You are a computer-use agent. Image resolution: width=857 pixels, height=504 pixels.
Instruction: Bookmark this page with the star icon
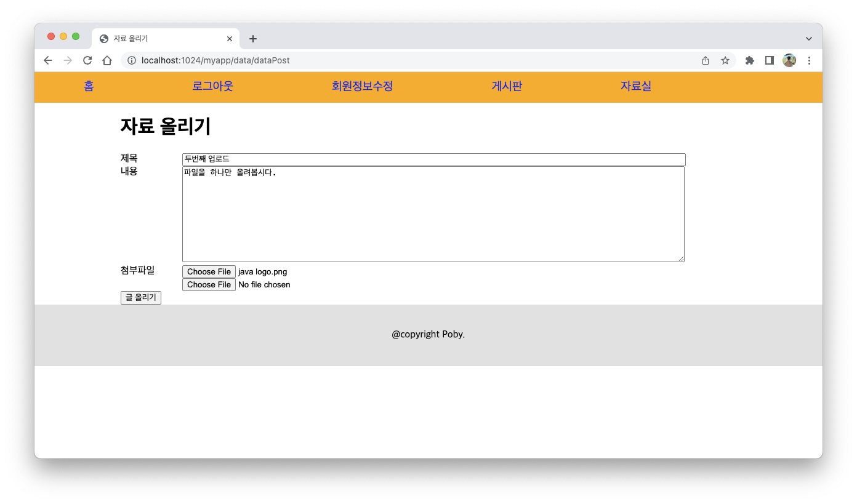pos(725,60)
